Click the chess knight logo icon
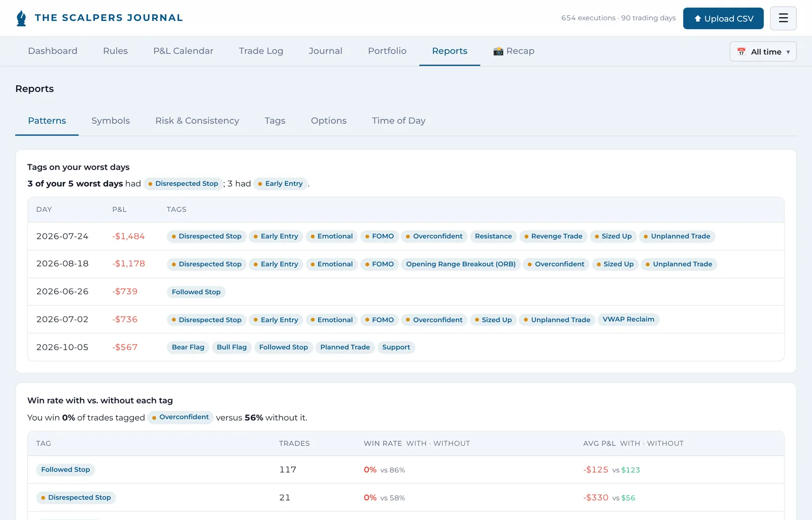The image size is (812, 520). pos(21,18)
